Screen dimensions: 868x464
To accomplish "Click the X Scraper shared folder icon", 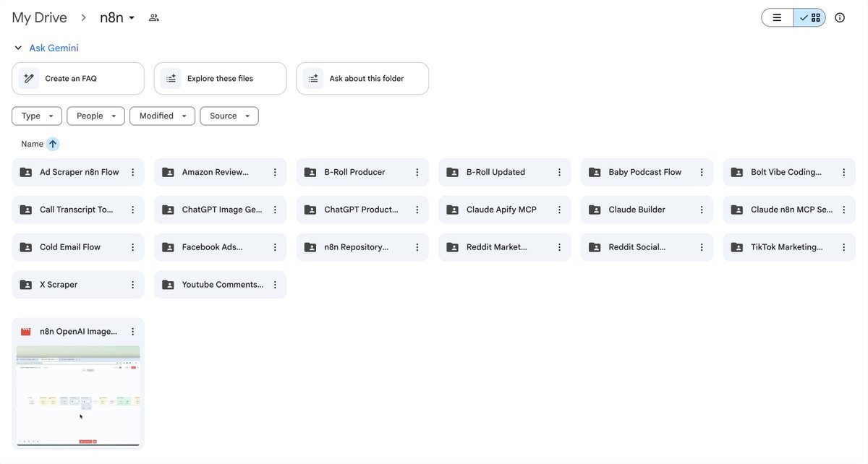I will pyautogui.click(x=26, y=285).
